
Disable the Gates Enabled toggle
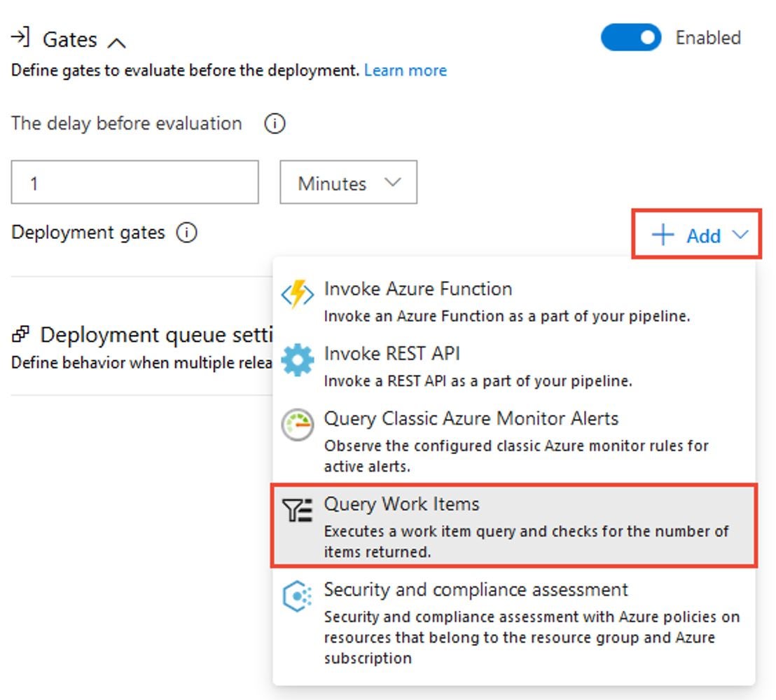pos(630,38)
